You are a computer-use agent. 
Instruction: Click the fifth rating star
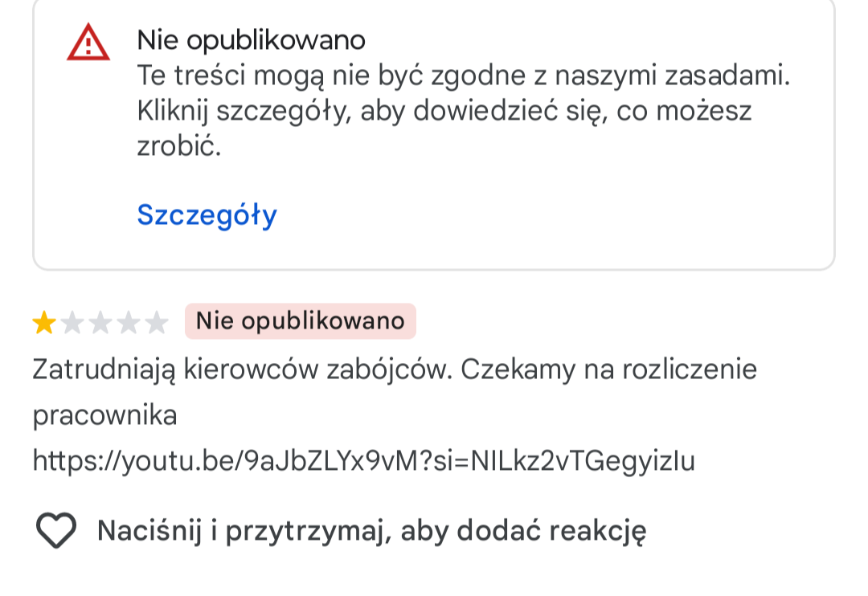[157, 323]
